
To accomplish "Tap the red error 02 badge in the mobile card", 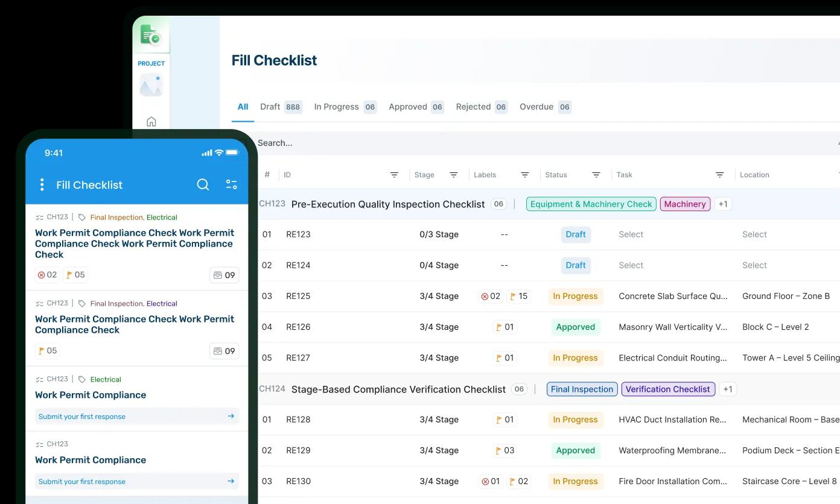I will (x=47, y=275).
